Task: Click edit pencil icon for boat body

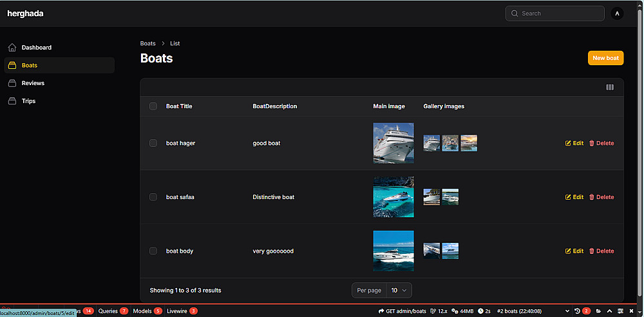Action: pos(568,251)
